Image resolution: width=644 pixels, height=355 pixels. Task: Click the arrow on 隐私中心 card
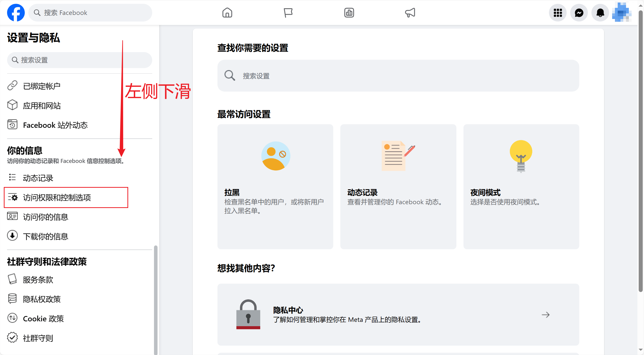tap(545, 315)
